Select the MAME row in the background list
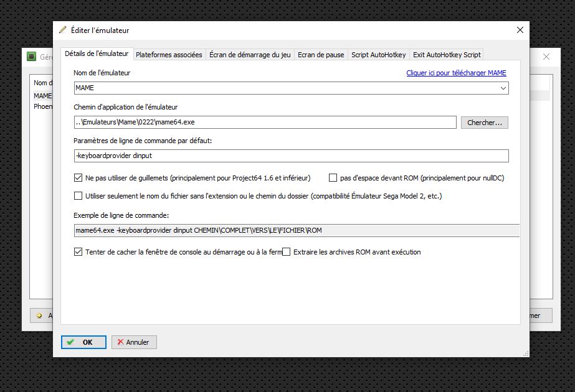The width and height of the screenshot is (575, 392). (x=43, y=96)
